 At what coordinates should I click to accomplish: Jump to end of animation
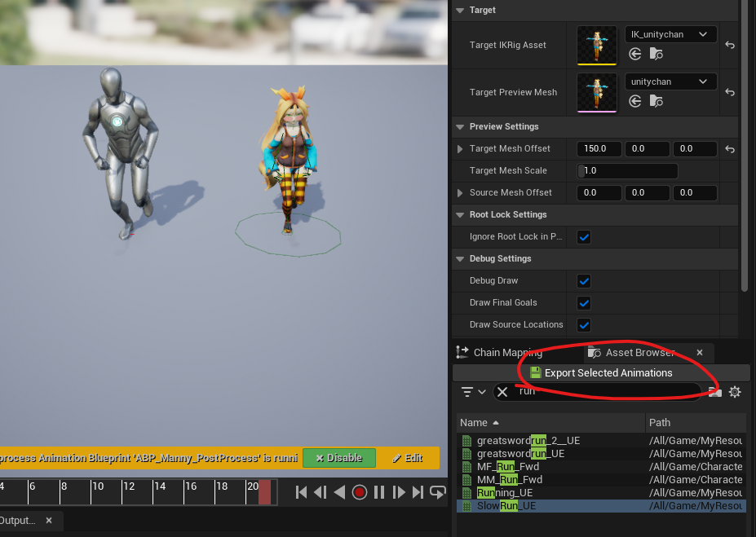418,492
